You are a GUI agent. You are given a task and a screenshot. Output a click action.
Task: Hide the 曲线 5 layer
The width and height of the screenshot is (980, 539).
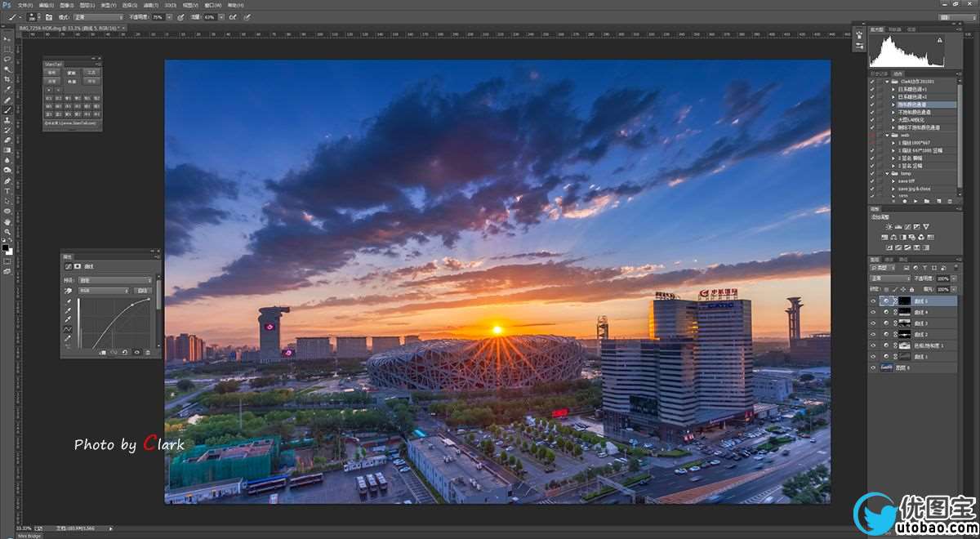point(873,301)
